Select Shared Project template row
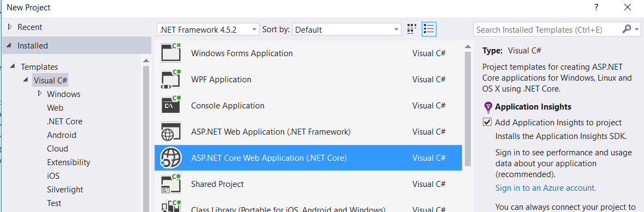This screenshot has width=644, height=212. pos(308,184)
